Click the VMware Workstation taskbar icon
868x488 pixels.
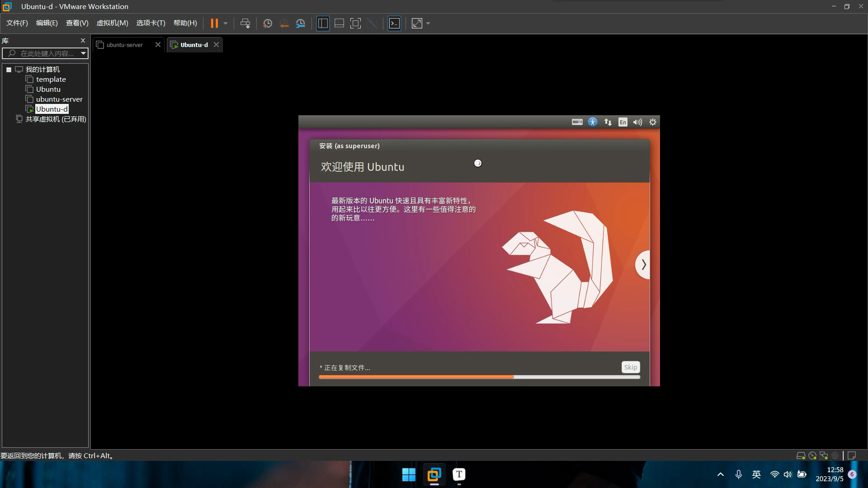(434, 474)
